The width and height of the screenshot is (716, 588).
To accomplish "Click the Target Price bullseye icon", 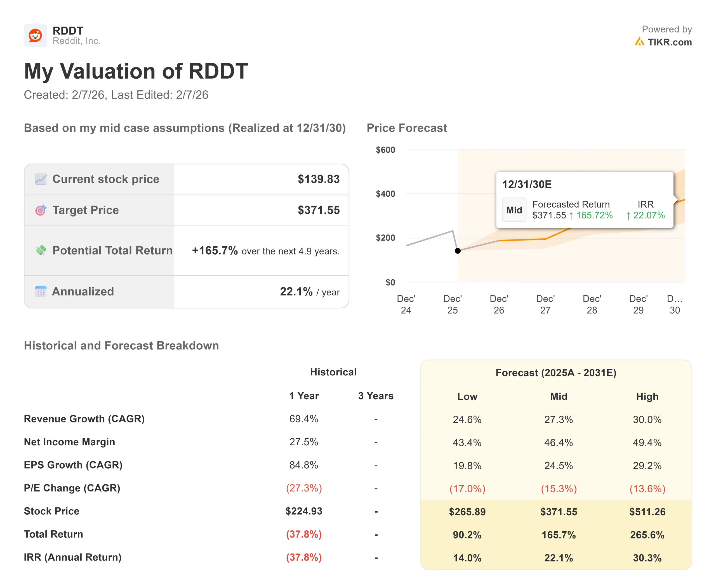I will (41, 210).
